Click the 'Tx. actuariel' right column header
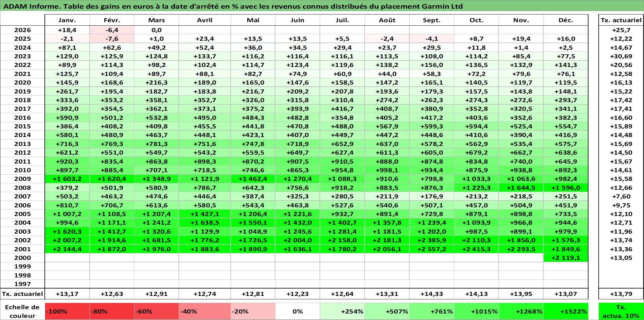644x320 pixels. click(621, 20)
